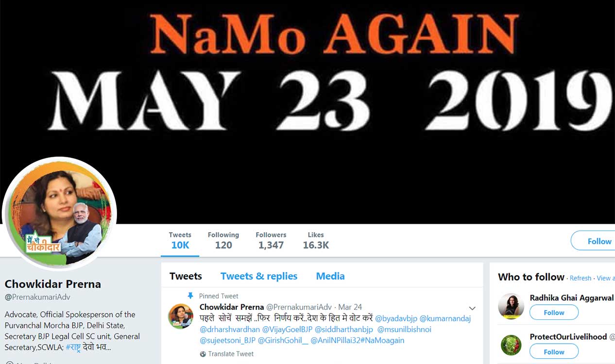
Task: Switch to the Tweets & replies tab
Action: click(259, 276)
